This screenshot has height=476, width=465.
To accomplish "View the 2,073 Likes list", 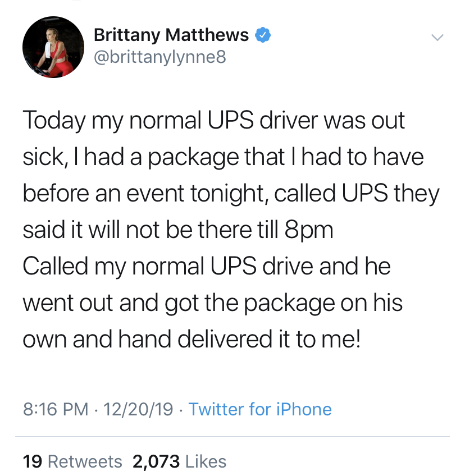I will (x=179, y=461).
